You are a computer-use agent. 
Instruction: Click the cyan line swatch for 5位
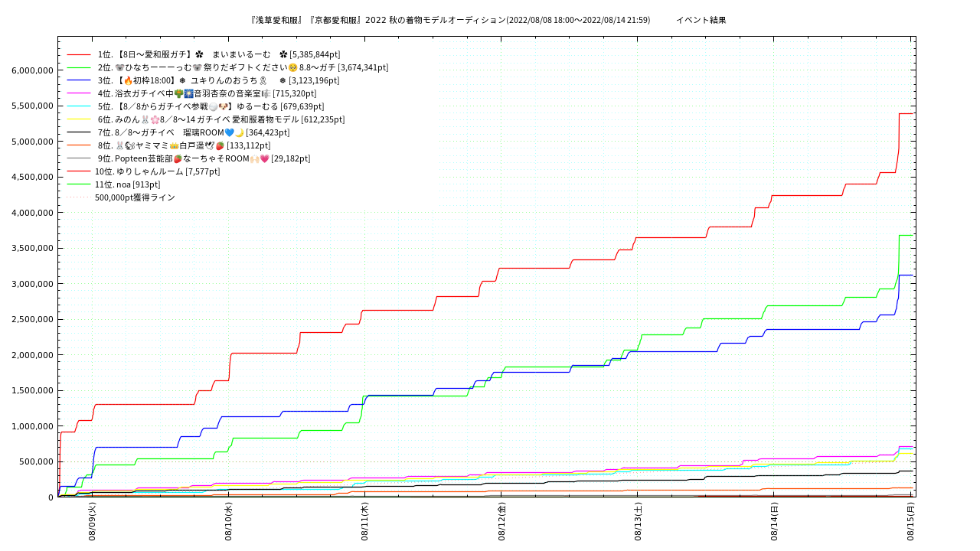pyautogui.click(x=79, y=106)
